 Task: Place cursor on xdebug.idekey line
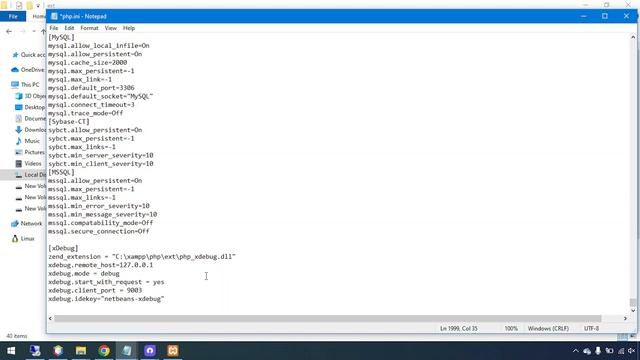(x=106, y=299)
